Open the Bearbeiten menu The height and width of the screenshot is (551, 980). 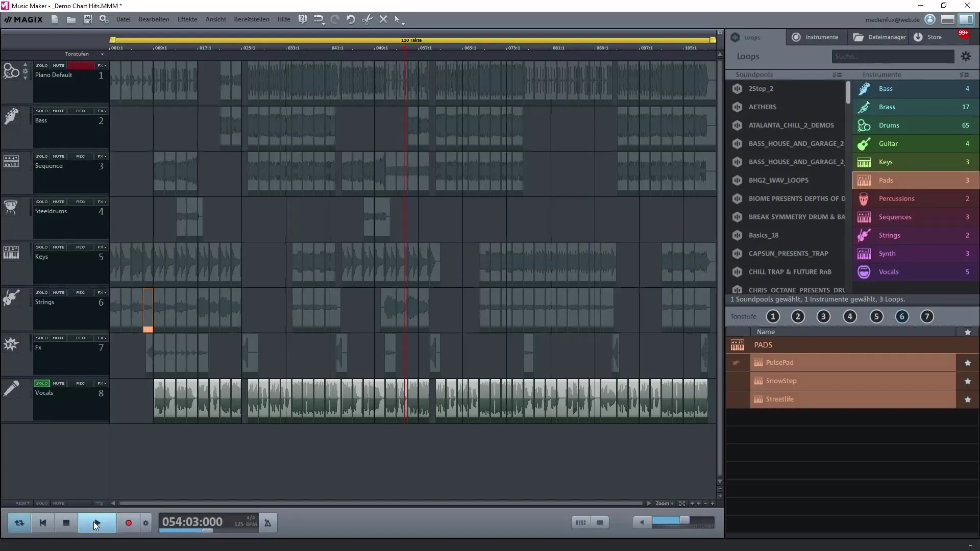[154, 19]
